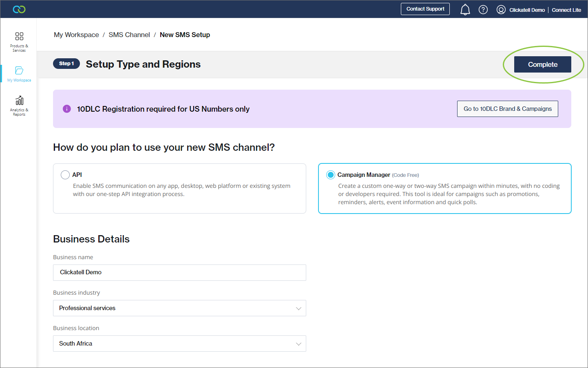The width and height of the screenshot is (588, 368).
Task: Open Analytics & Reports sidebar icon
Action: pyautogui.click(x=19, y=106)
